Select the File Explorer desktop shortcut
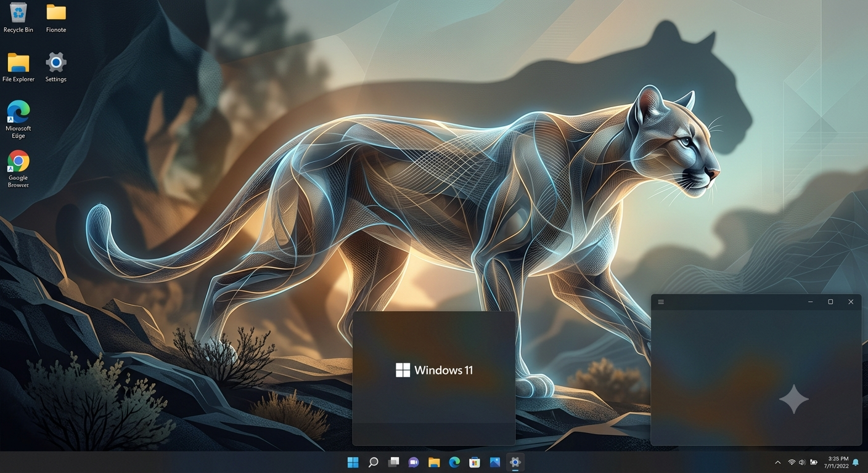The width and height of the screenshot is (868, 473). [18, 67]
